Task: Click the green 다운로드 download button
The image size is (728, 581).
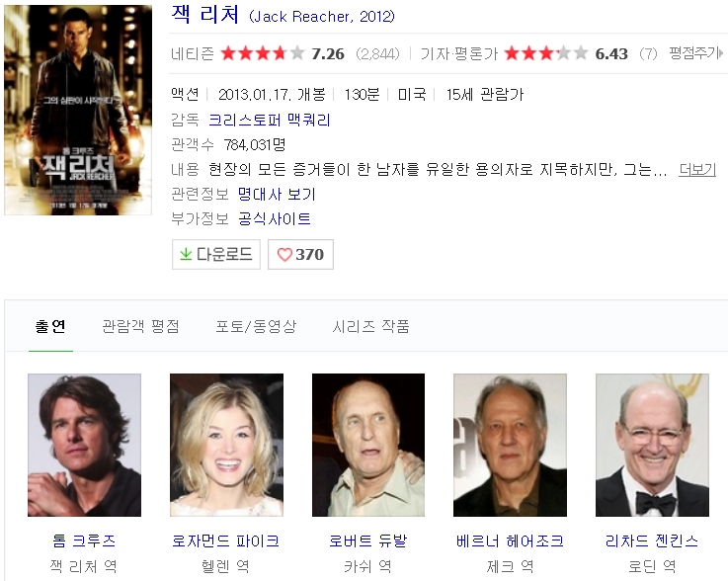Action: [x=215, y=254]
